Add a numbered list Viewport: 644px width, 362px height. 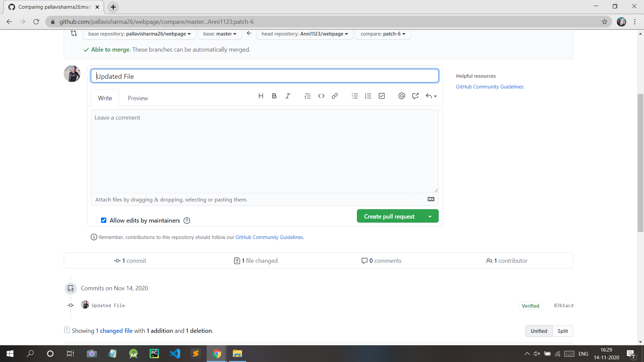click(x=368, y=96)
